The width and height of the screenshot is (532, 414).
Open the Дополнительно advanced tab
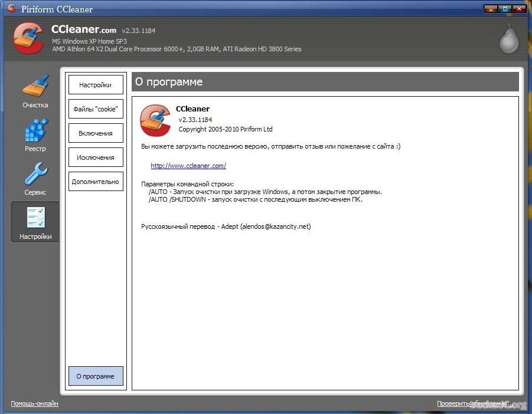click(96, 182)
